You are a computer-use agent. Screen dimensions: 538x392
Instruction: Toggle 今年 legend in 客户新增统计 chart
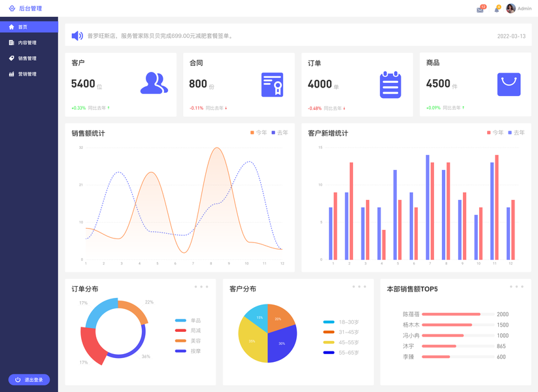[x=495, y=133]
